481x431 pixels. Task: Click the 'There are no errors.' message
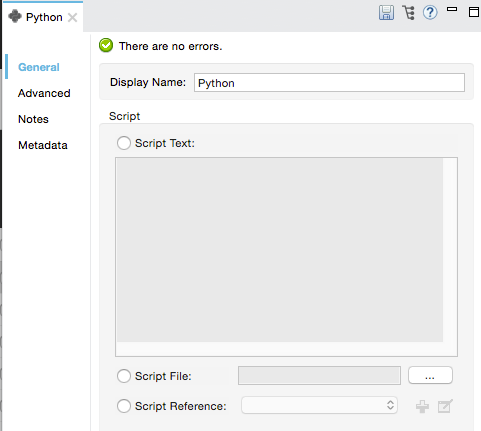tap(170, 46)
